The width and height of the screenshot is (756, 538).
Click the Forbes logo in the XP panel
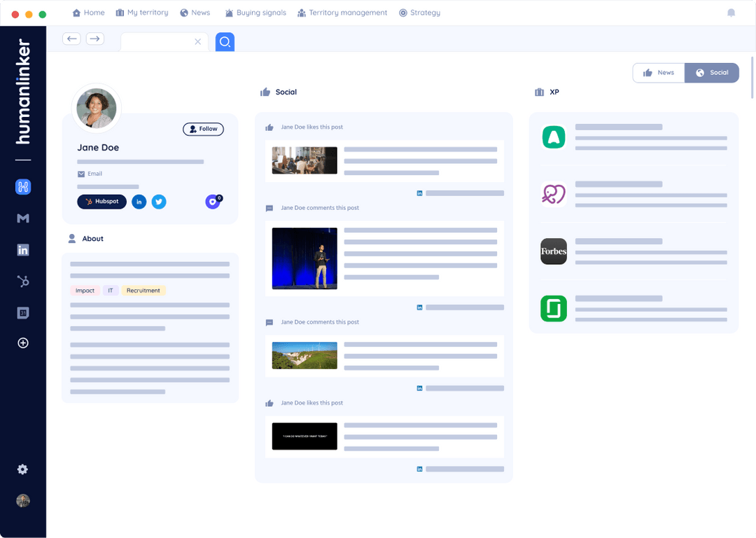point(553,251)
